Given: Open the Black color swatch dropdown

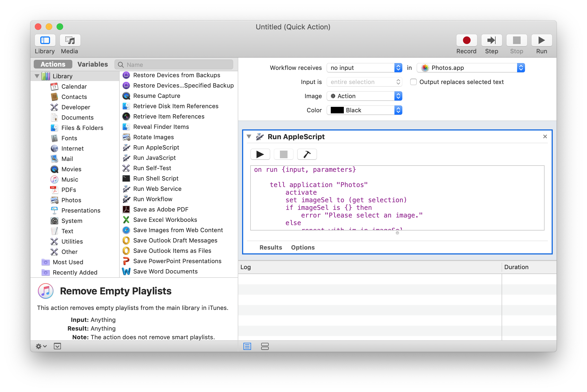Looking at the screenshot, I should tap(364, 110).
